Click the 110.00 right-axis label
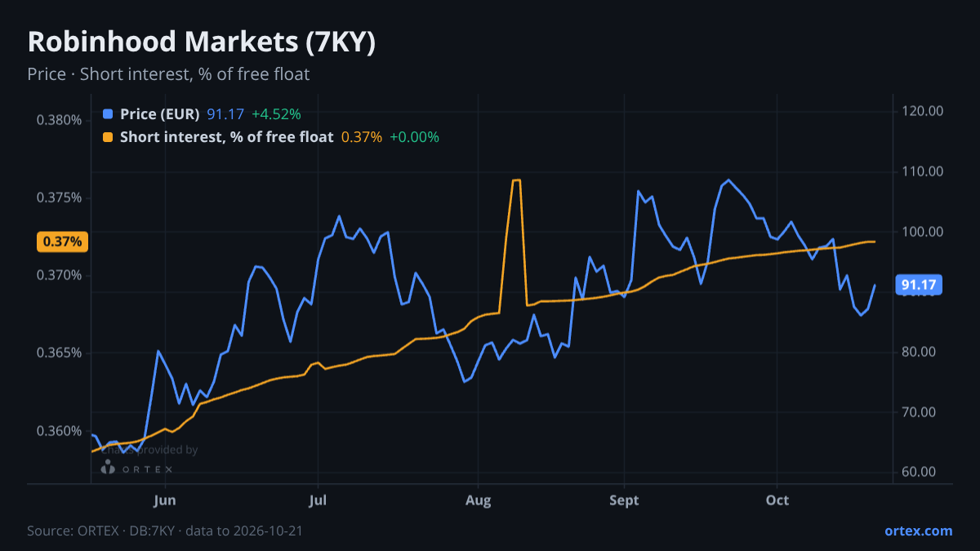Screen dimensions: 980x551 923,171
